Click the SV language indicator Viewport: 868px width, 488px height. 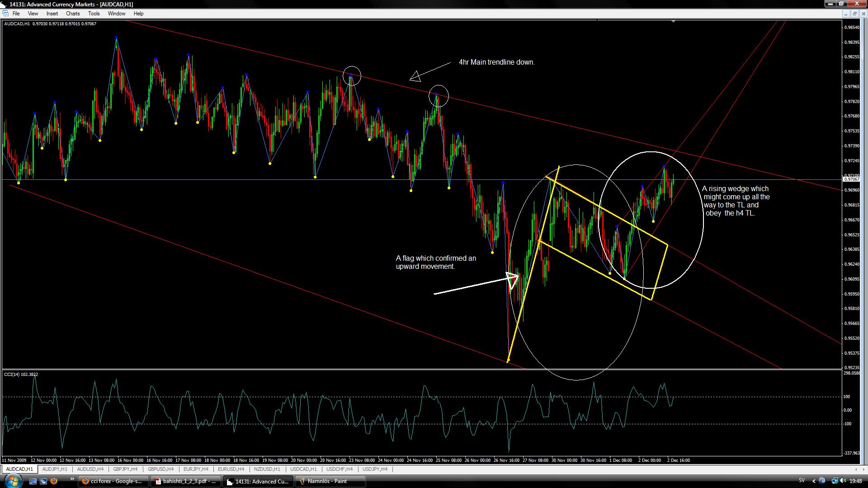point(802,481)
